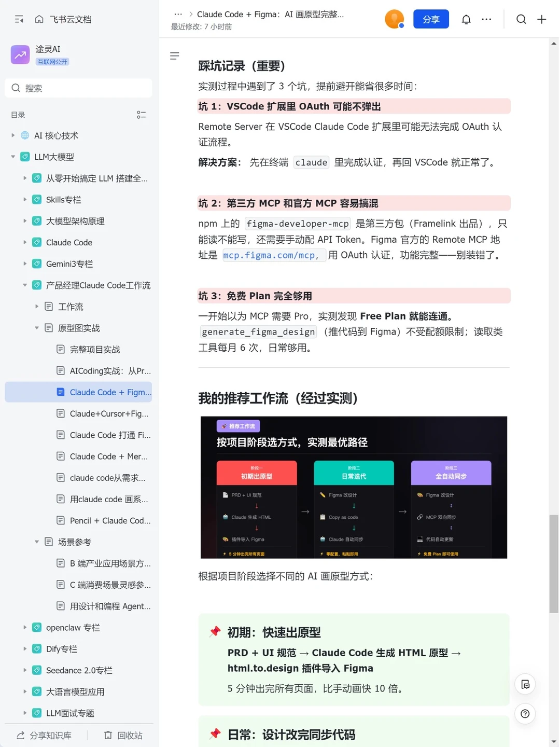
Task: Click breadcrumb ellipsis before document title
Action: [x=178, y=15]
